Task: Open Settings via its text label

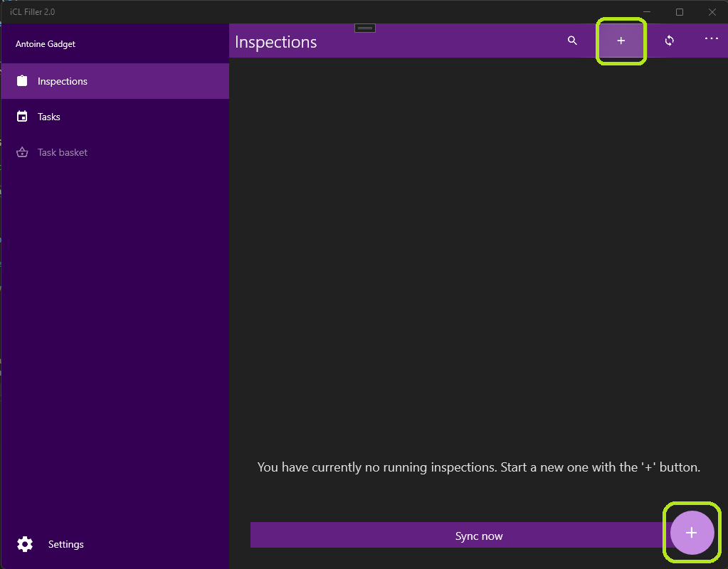Action: (x=65, y=544)
